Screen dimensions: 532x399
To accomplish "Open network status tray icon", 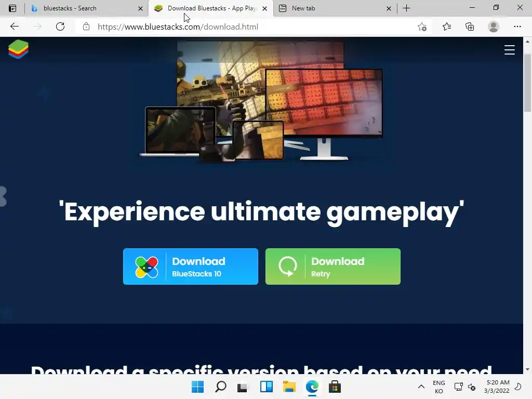I will coord(458,387).
